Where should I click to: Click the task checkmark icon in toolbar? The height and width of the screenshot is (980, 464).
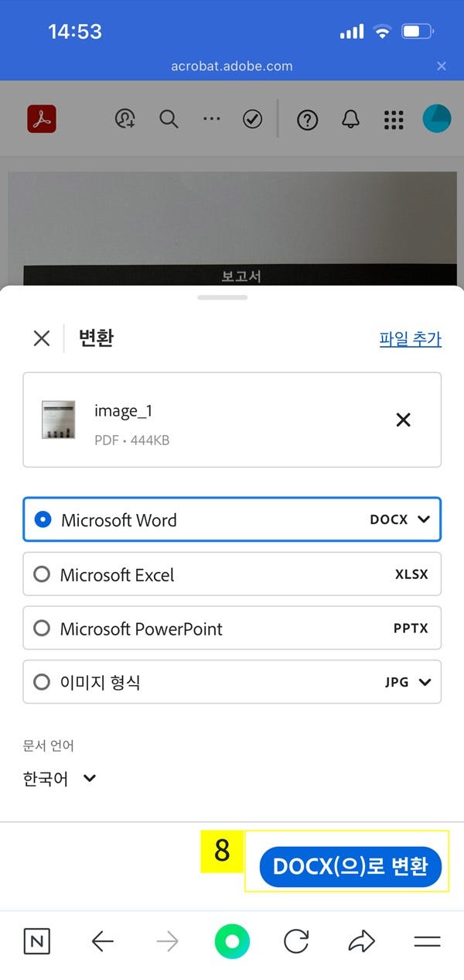[x=252, y=120]
